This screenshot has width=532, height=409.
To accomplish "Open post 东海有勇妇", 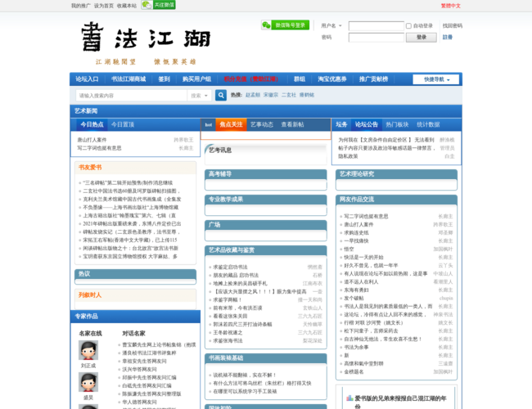I will tap(356, 290).
